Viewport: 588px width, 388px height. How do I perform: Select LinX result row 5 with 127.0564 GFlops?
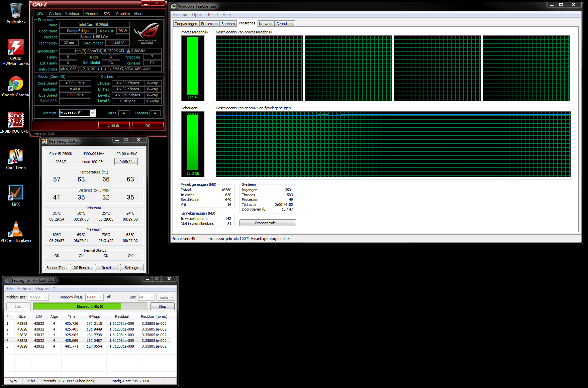pos(88,346)
